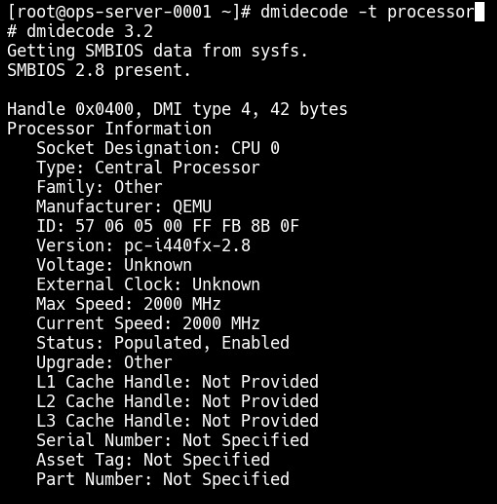Screen dimensions: 497x504
Task: Click the root@ops-server-0001 shell prompt
Action: 129,12
